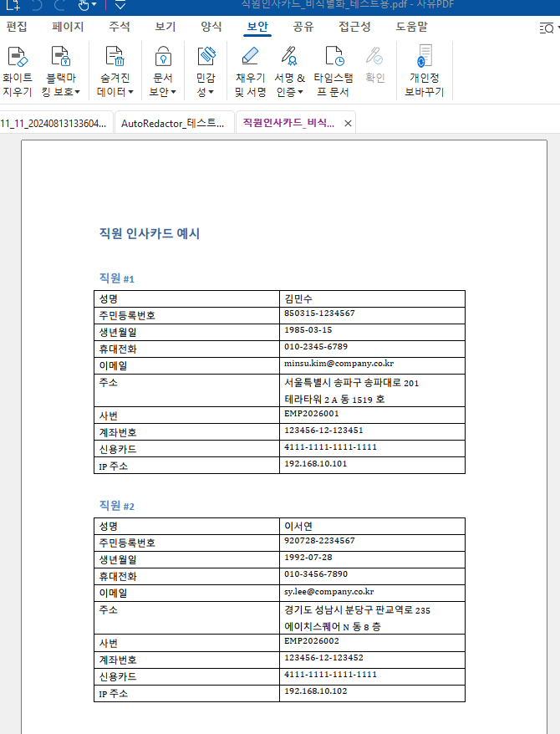This screenshot has width=560, height=734.
Task: Select the hand tool in title bar
Action: (x=84, y=5)
